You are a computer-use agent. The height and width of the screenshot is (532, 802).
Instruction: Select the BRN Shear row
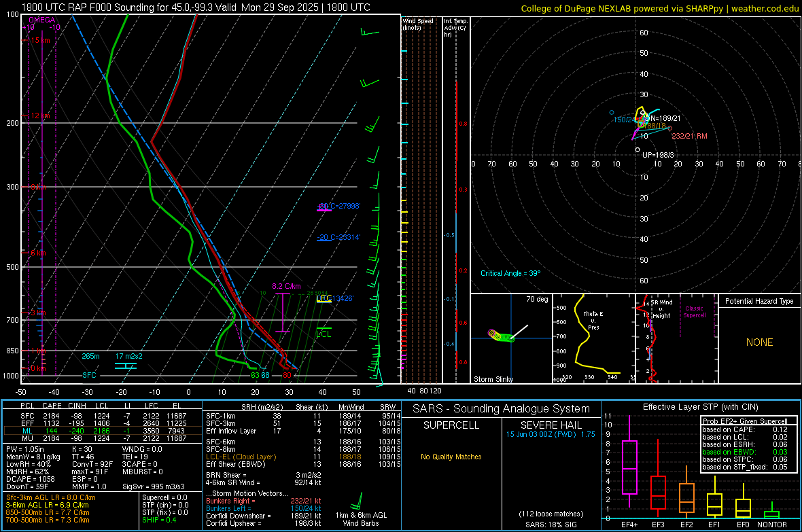[x=264, y=475]
